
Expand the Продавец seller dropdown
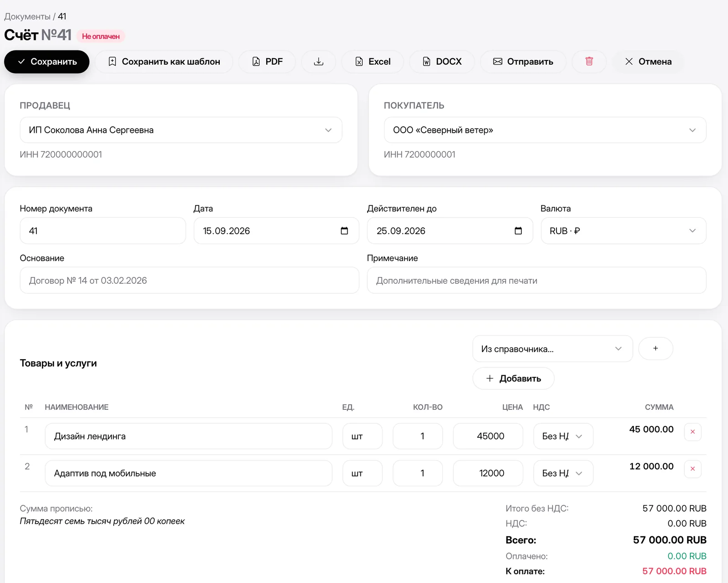tap(181, 130)
